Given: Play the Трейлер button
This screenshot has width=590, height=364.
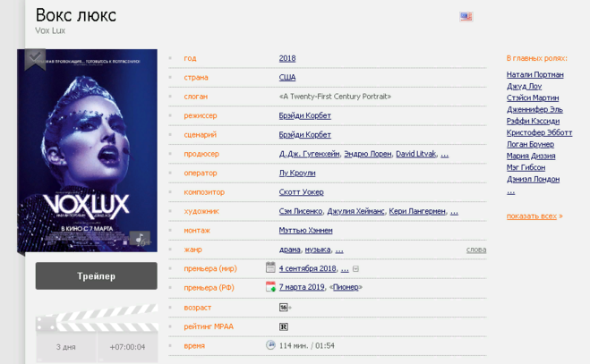Looking at the screenshot, I should click(97, 276).
